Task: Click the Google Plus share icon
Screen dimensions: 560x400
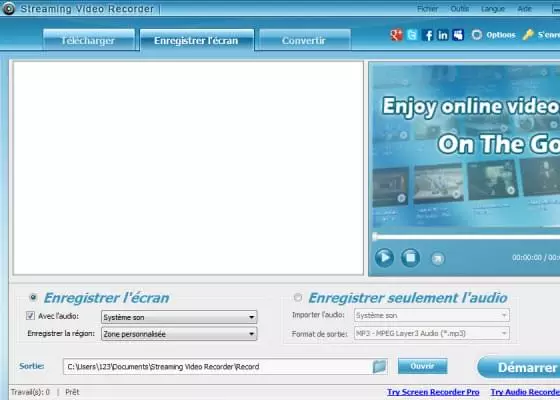Action: pos(396,35)
